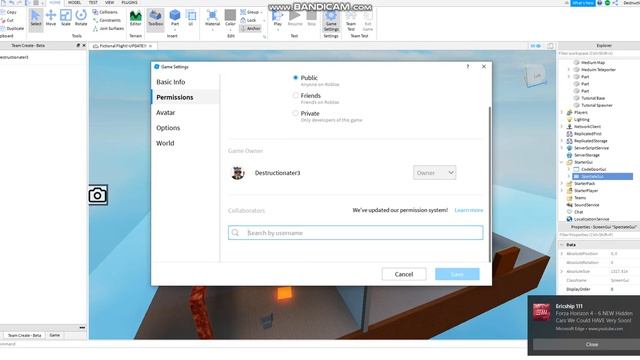Screen dimensions: 640x360
Task: Click the Anchor tool
Action: click(250, 29)
